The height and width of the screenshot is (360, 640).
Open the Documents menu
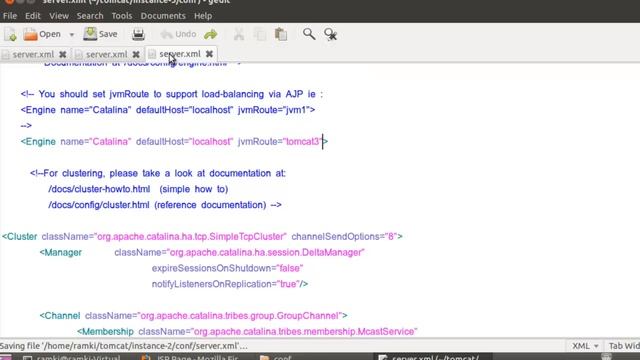(x=163, y=16)
